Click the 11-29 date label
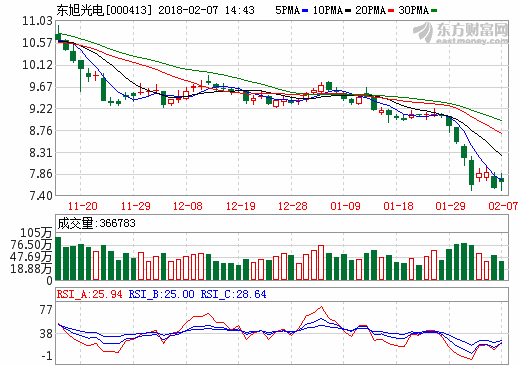 pos(135,206)
